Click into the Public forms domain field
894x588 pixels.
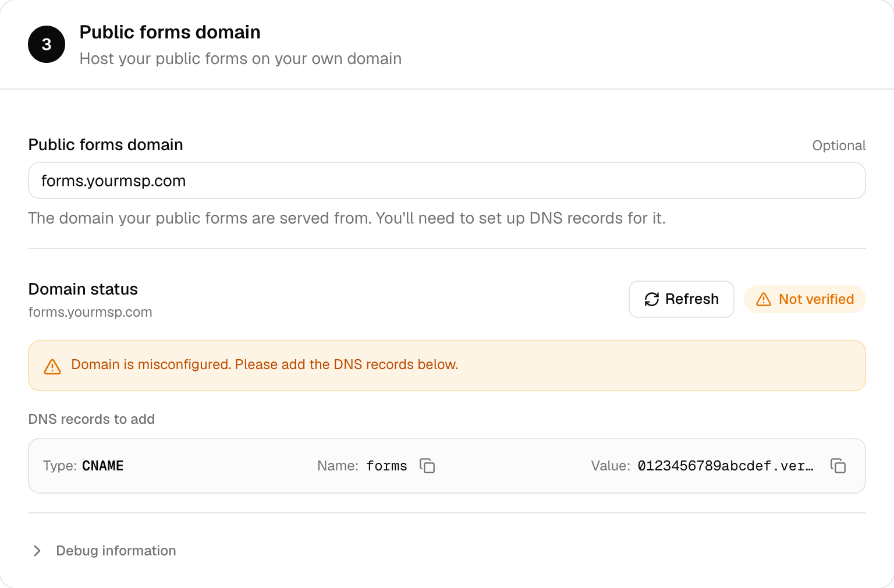tap(447, 180)
